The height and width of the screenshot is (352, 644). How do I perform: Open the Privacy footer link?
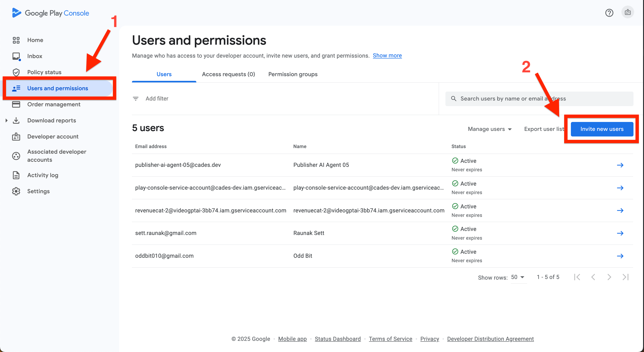click(430, 339)
